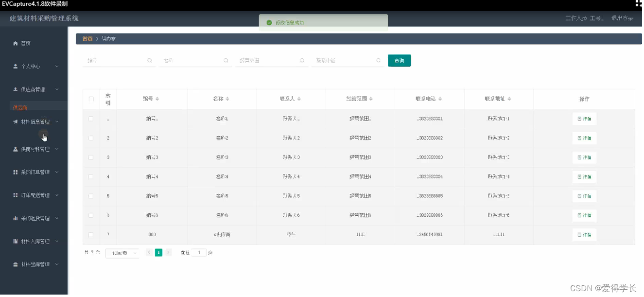644x297 pixels.
Task: Click 退出登录 link in top bar
Action: pos(623,18)
